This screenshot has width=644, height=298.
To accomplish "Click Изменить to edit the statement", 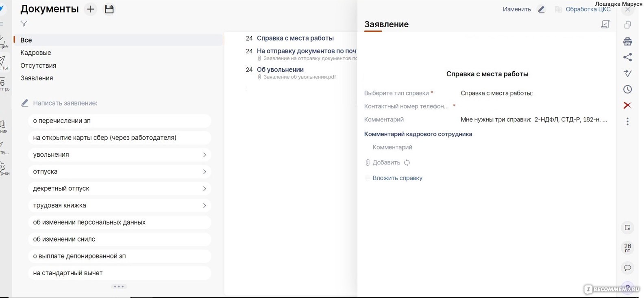I will pyautogui.click(x=517, y=9).
